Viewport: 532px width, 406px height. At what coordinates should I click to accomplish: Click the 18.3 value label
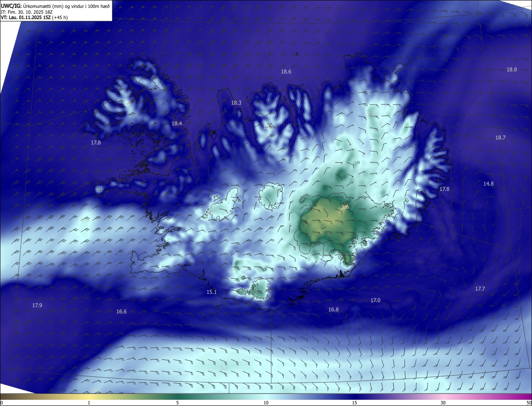pyautogui.click(x=236, y=103)
